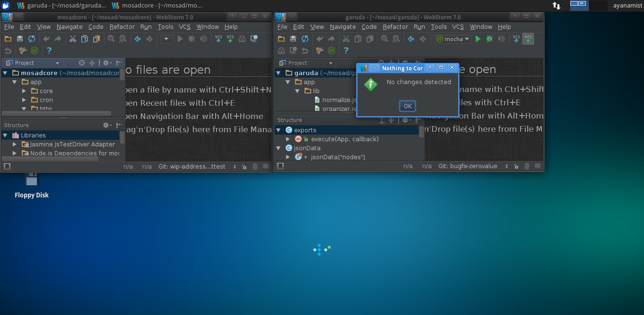Image resolution: width=644 pixels, height=315 pixels.
Task: Click OK in No changes detected dialog
Action: [407, 106]
